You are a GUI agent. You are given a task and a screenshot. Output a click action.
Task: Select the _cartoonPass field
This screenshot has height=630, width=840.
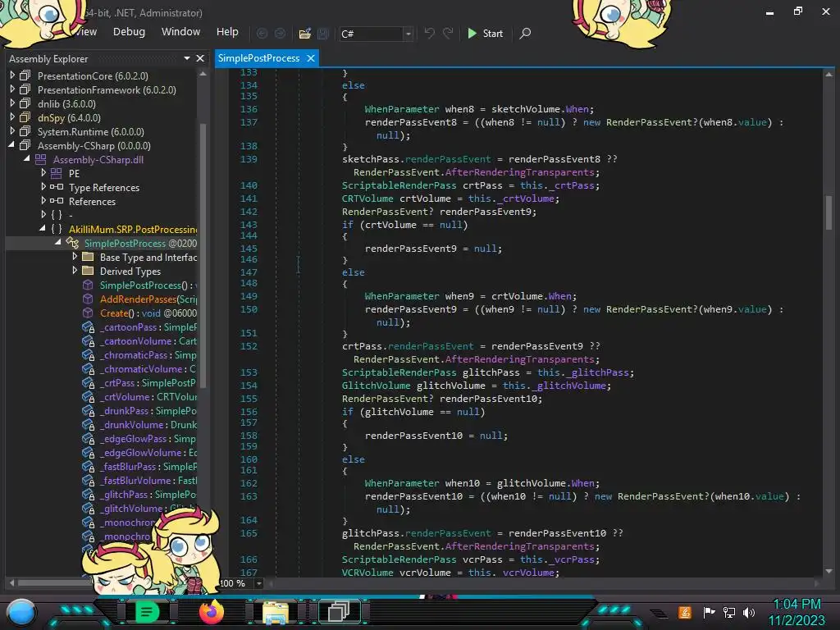pyautogui.click(x=148, y=326)
